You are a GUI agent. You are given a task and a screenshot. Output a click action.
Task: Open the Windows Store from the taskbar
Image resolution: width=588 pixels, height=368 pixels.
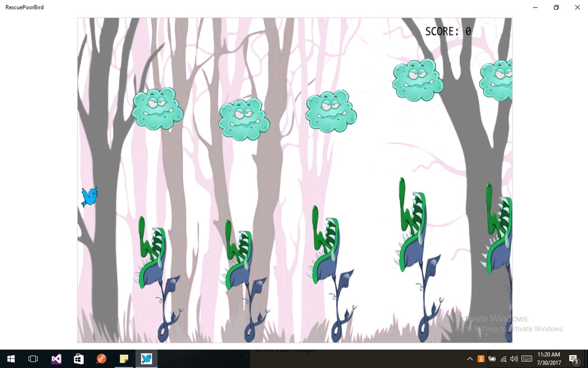78,359
